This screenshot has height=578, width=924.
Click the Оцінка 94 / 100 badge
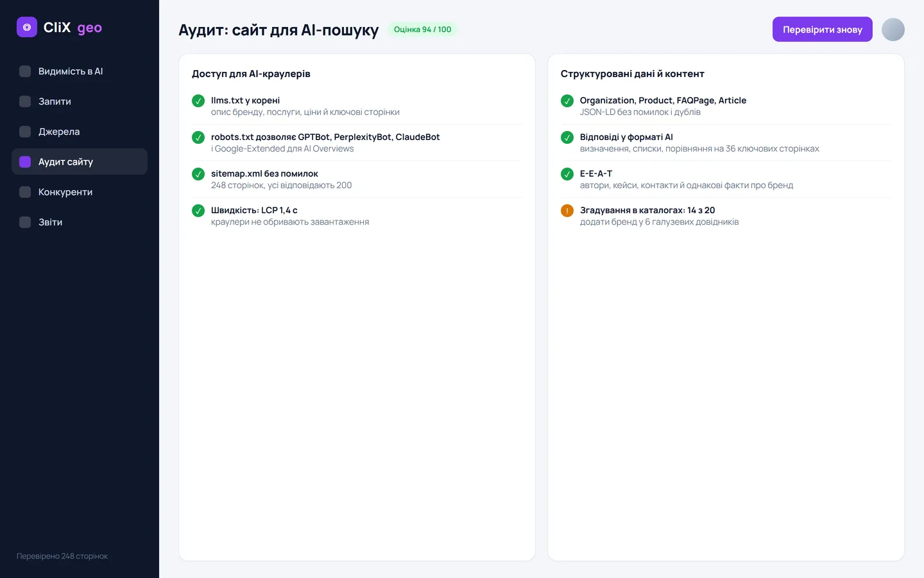point(422,30)
